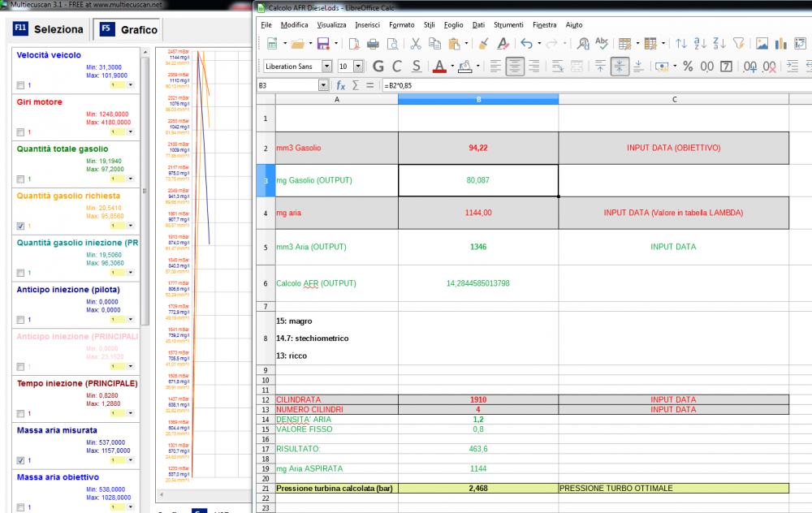This screenshot has width=812, height=513.
Task: Toggle Bold formatting G button
Action: (378, 67)
